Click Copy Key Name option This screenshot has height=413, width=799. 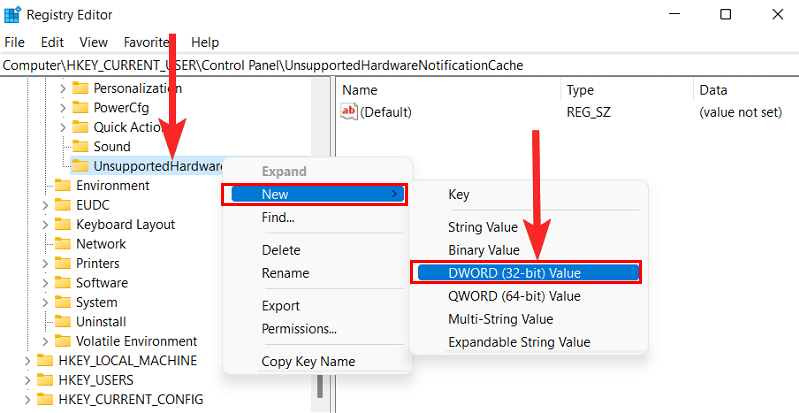308,361
